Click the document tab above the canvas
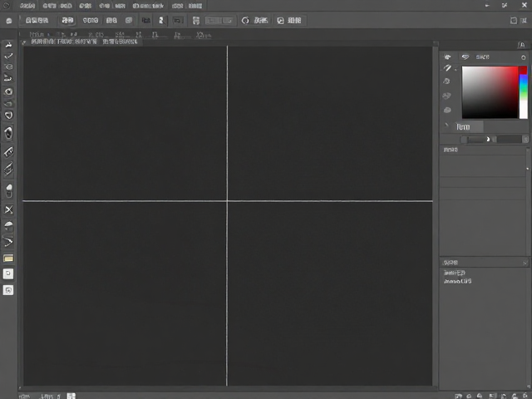 tap(84, 42)
